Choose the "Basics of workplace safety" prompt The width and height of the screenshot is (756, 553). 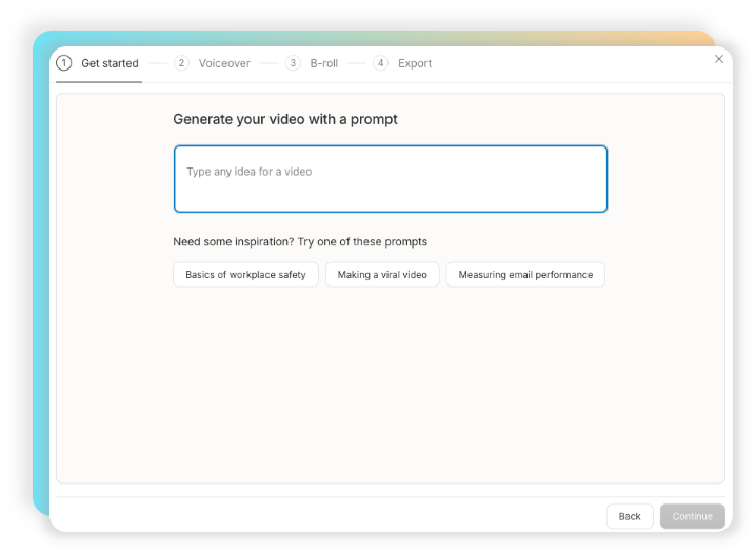245,274
